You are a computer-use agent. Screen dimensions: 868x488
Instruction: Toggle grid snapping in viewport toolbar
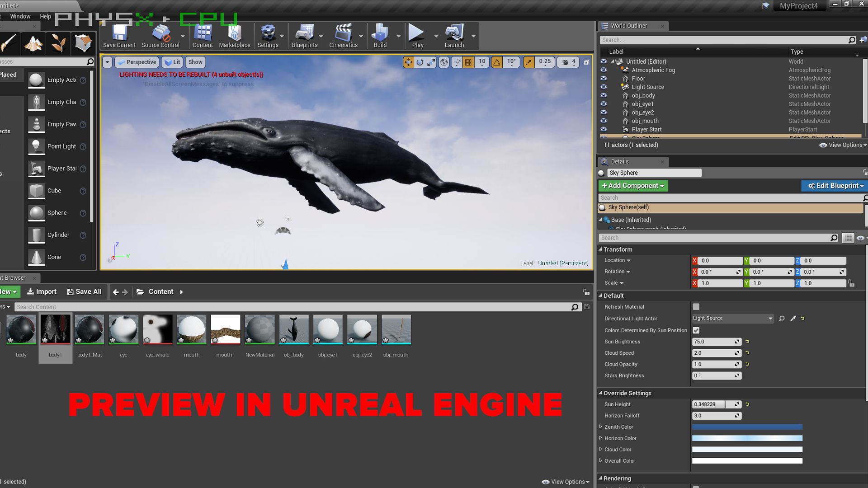point(468,62)
